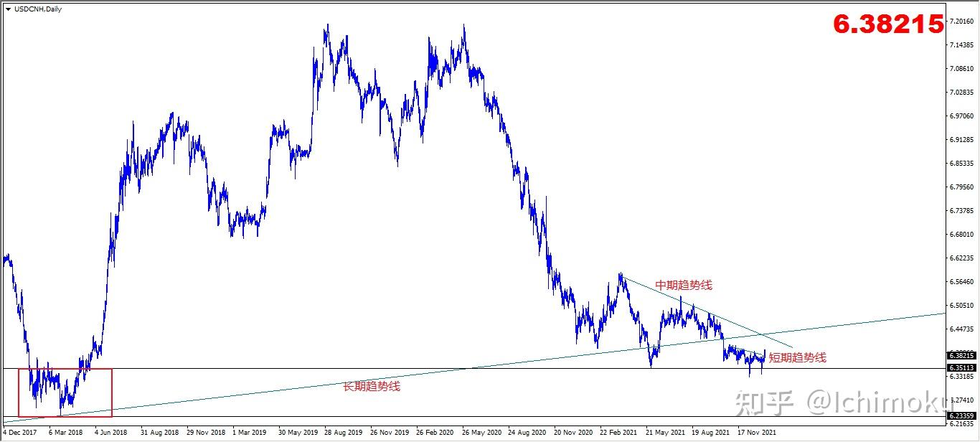The height and width of the screenshot is (442, 980).
Task: Click the 6.27410 price axis value
Action: [961, 400]
